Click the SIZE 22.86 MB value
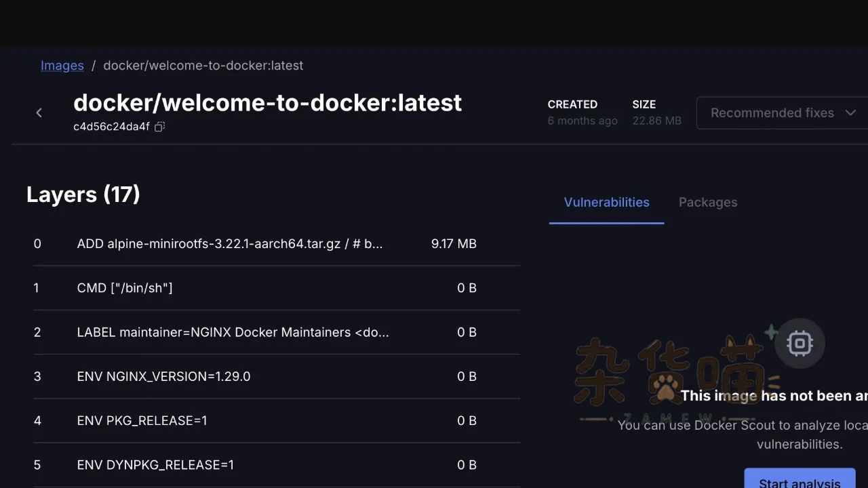 tap(656, 121)
